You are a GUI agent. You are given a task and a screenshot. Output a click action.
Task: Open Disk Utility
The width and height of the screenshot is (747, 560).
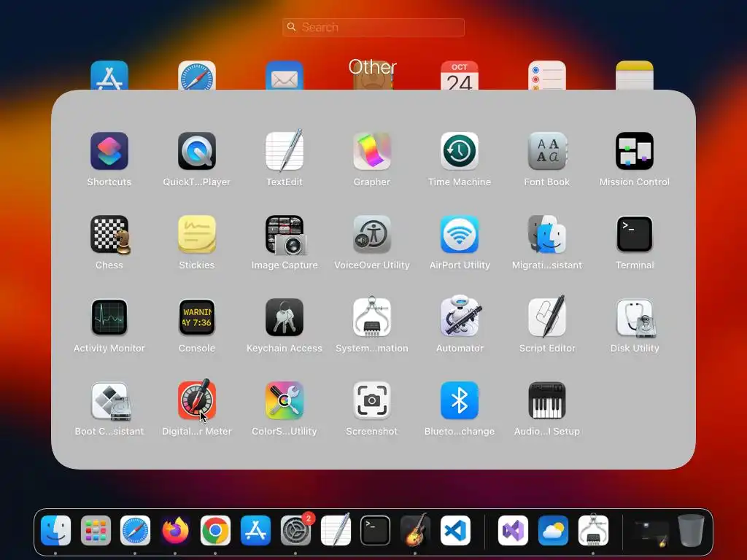coord(635,318)
